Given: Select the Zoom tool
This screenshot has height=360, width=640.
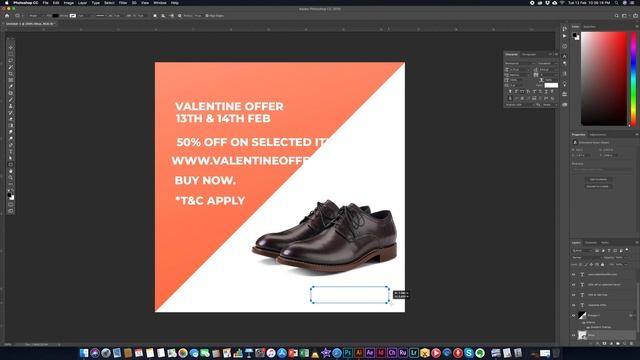Looking at the screenshot, I should (x=11, y=178).
